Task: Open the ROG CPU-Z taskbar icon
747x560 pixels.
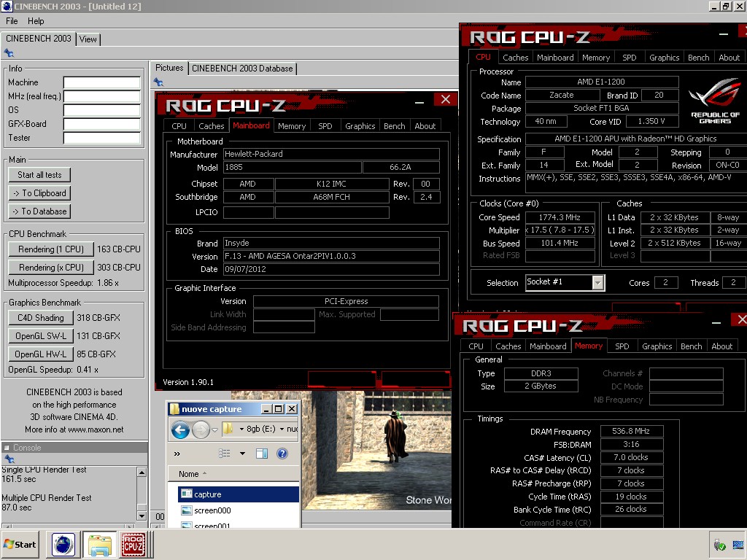Action: [134, 545]
